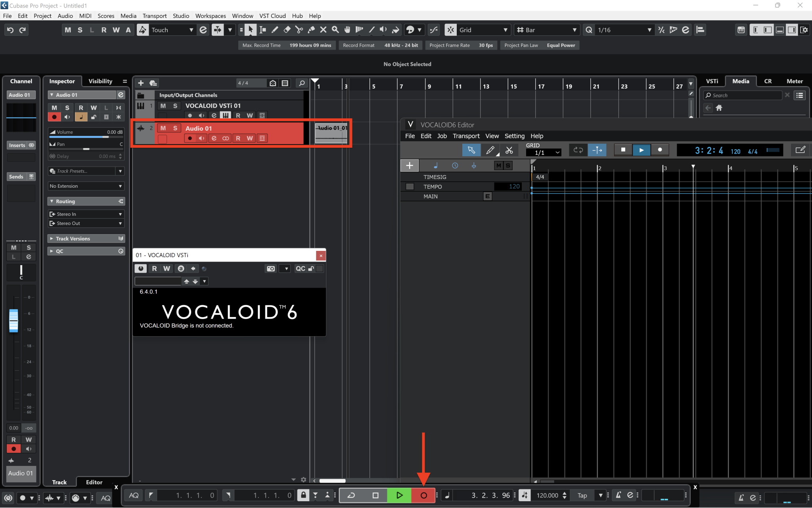This screenshot has height=508, width=812.
Task: Switch to the Media tab on the right panel
Action: (741, 81)
